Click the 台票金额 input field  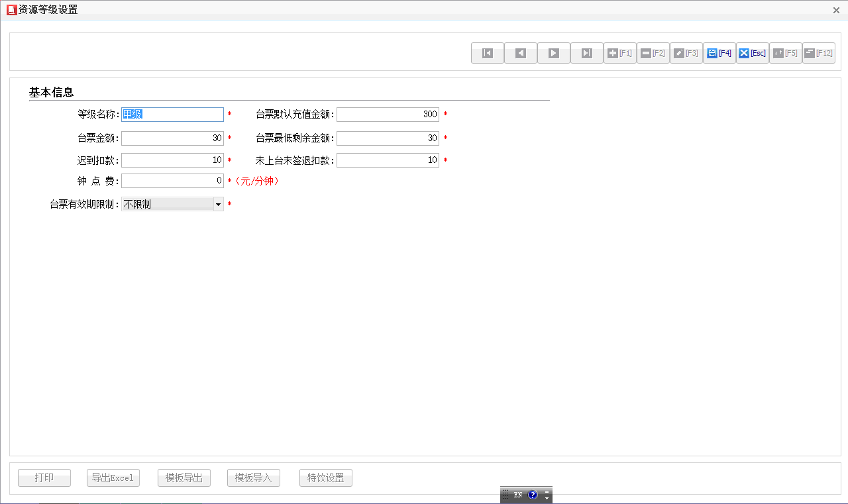point(172,138)
